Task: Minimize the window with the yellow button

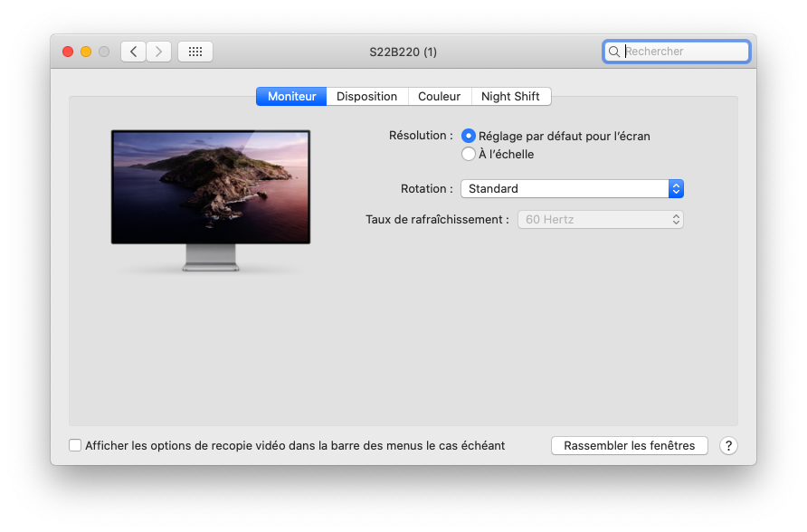Action: pyautogui.click(x=86, y=52)
